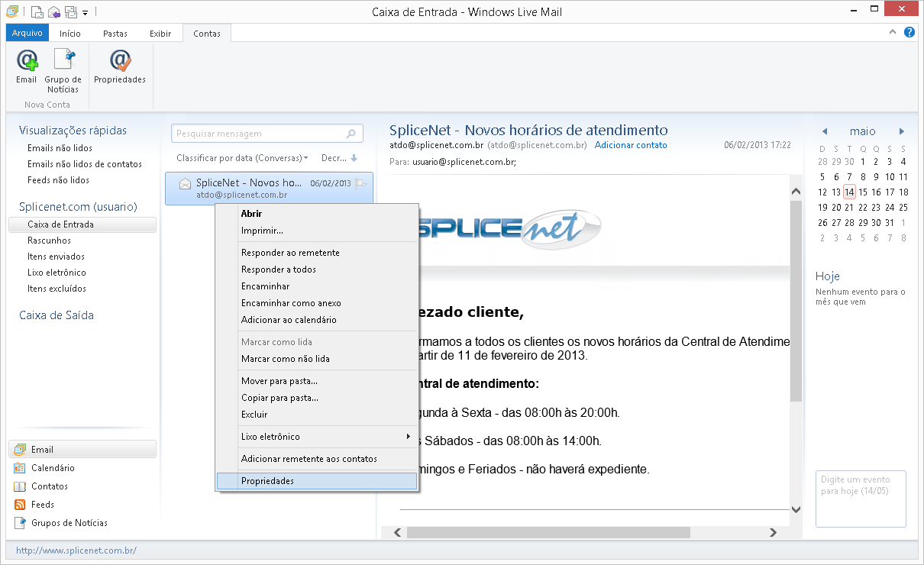Select Excluir in the context menu

318,415
